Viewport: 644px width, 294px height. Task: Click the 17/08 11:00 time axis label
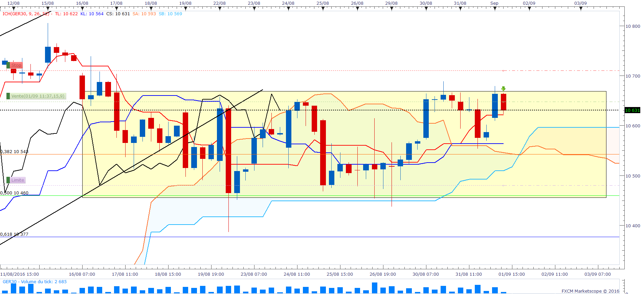click(x=125, y=274)
